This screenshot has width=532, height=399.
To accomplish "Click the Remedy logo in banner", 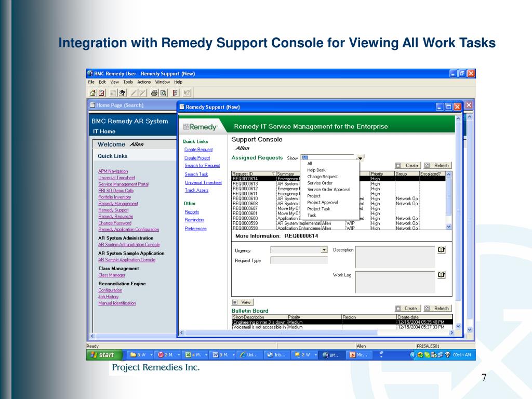I will pos(200,127).
